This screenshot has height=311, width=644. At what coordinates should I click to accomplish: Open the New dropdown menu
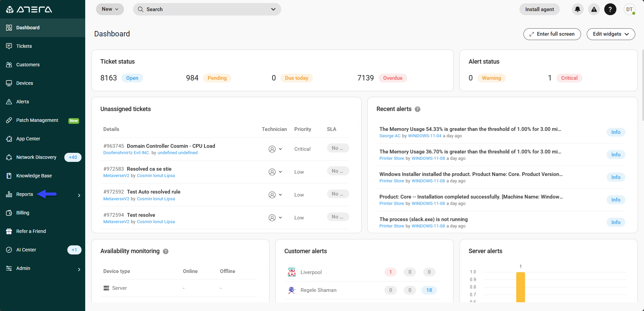coord(110,9)
